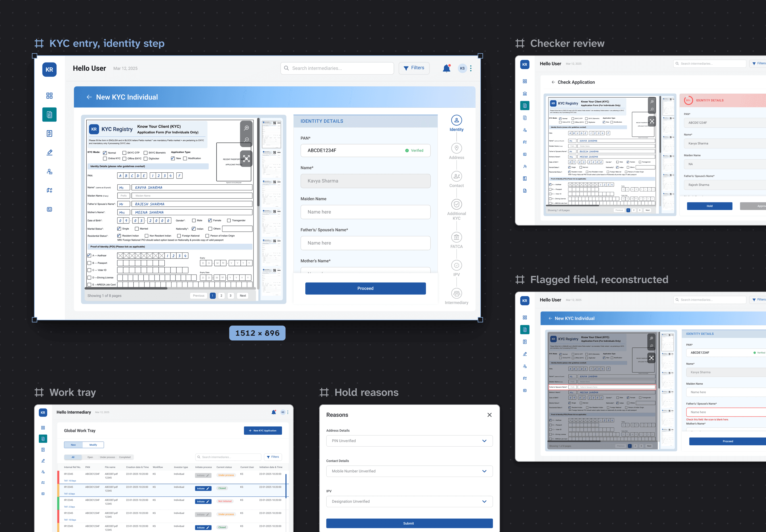Click Proceed button in KYC entry frame
The height and width of the screenshot is (532, 766).
point(365,288)
